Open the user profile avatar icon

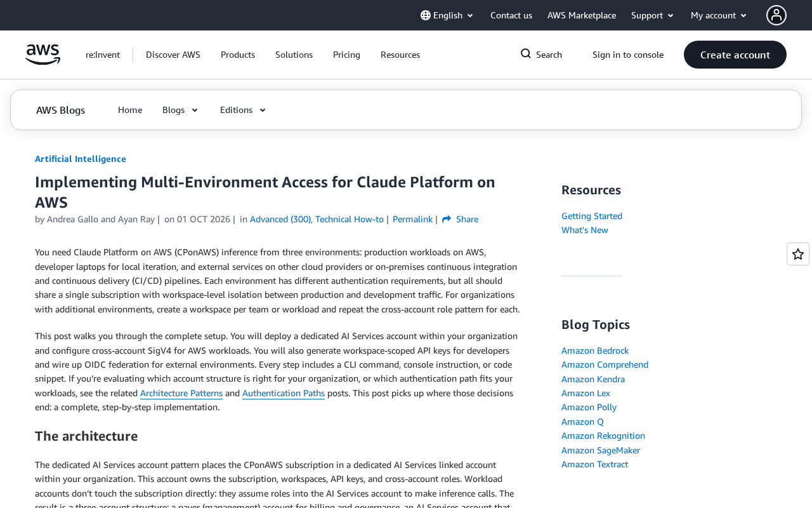[776, 15]
